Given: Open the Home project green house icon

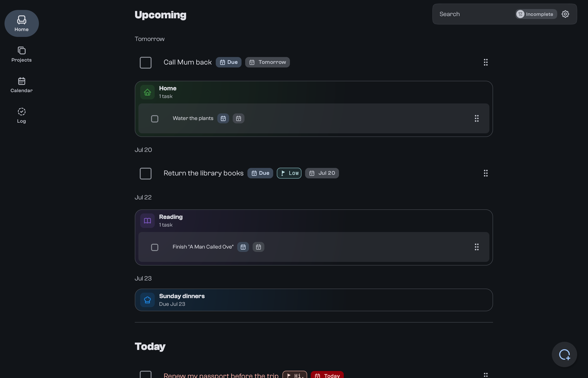Looking at the screenshot, I should (x=147, y=92).
